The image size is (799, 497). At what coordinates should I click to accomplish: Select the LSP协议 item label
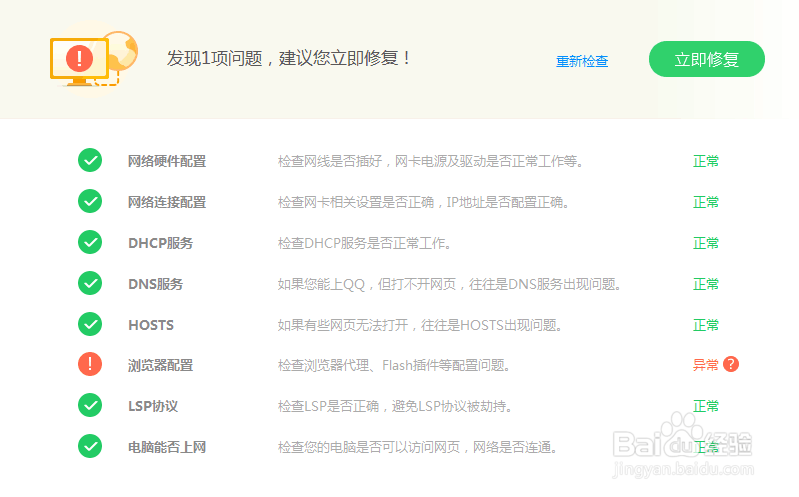(153, 406)
